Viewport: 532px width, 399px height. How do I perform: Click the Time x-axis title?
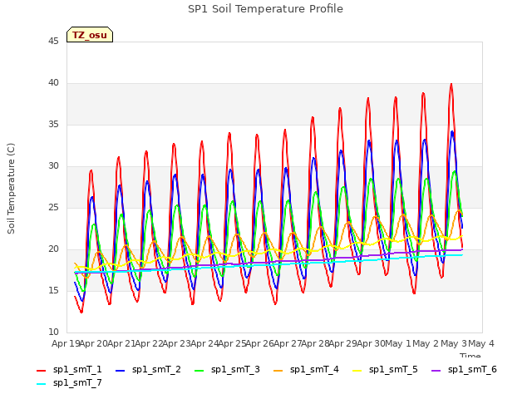tap(470, 355)
